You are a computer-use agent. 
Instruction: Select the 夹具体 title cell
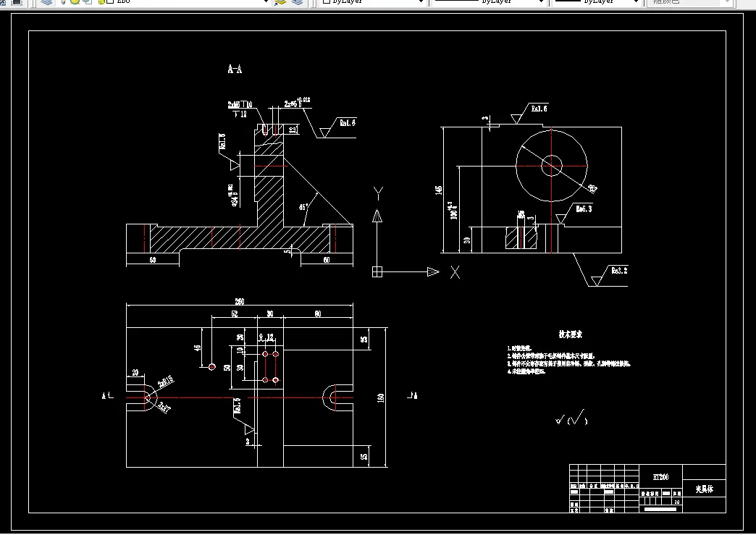(705, 489)
